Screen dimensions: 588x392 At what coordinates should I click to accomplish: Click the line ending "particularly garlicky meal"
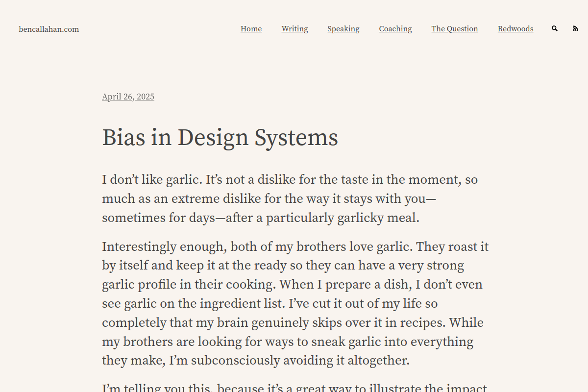pyautogui.click(x=261, y=218)
